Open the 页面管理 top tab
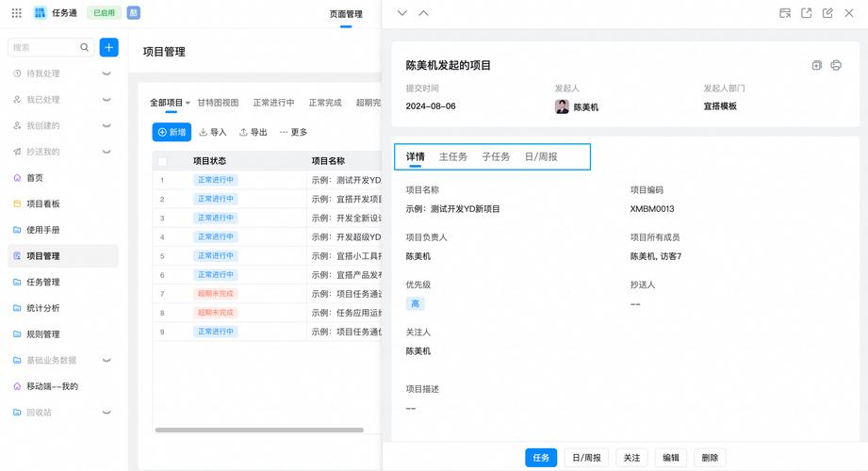868x471 pixels. (346, 14)
